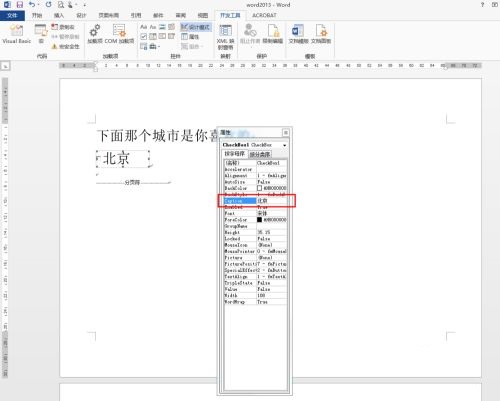This screenshot has height=401, width=500.
Task: Insert a Check Box content control
Action: [x=144, y=36]
